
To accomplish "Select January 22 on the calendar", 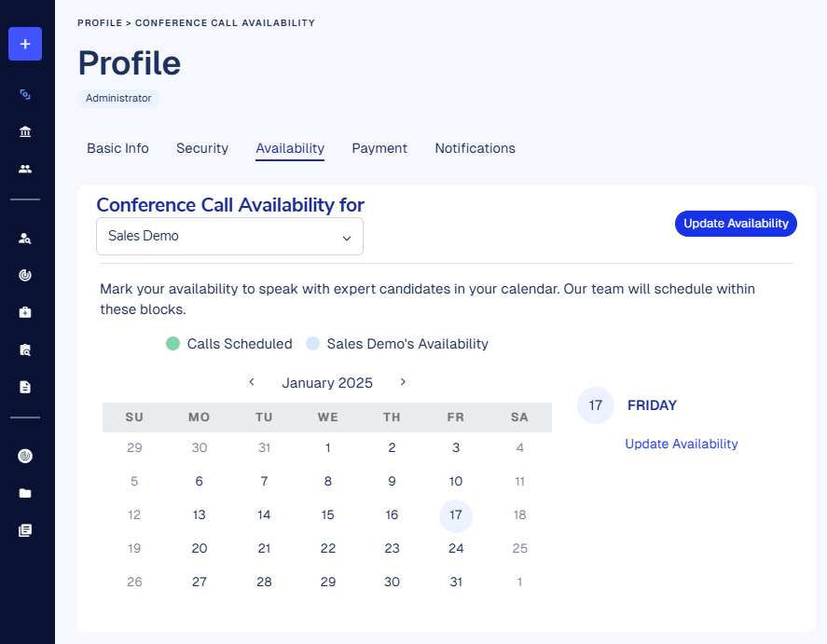I will point(328,548).
